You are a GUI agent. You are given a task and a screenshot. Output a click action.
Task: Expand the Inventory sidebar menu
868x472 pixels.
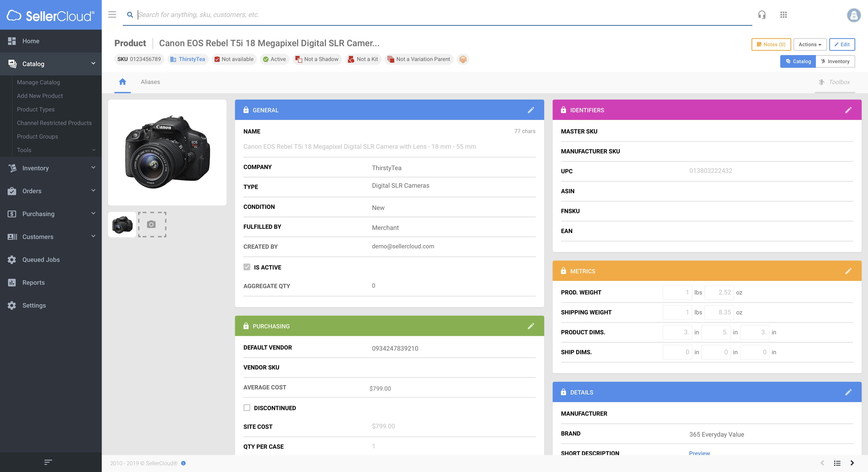pyautogui.click(x=51, y=168)
